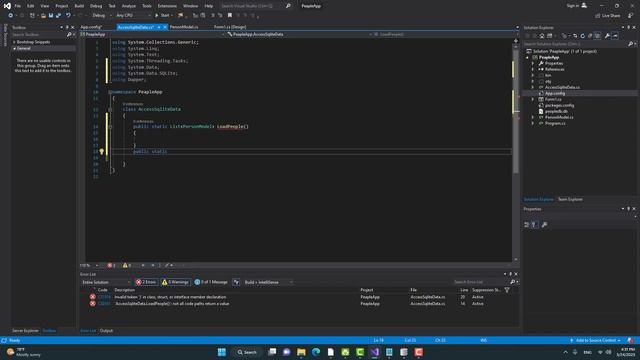Select peopledb.db in Solution Explorer
This screenshot has height=360, width=640.
point(556,111)
